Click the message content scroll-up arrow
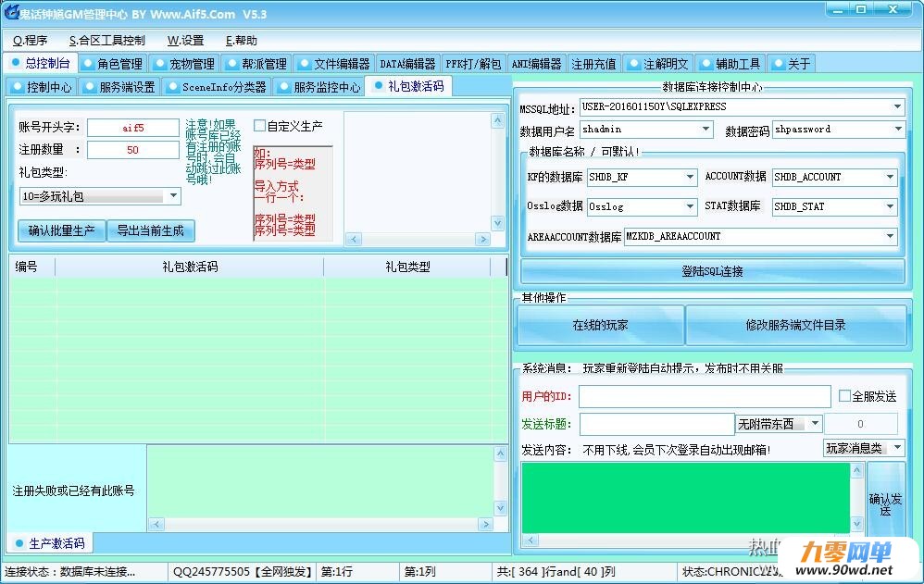The height and width of the screenshot is (584, 924). (857, 470)
